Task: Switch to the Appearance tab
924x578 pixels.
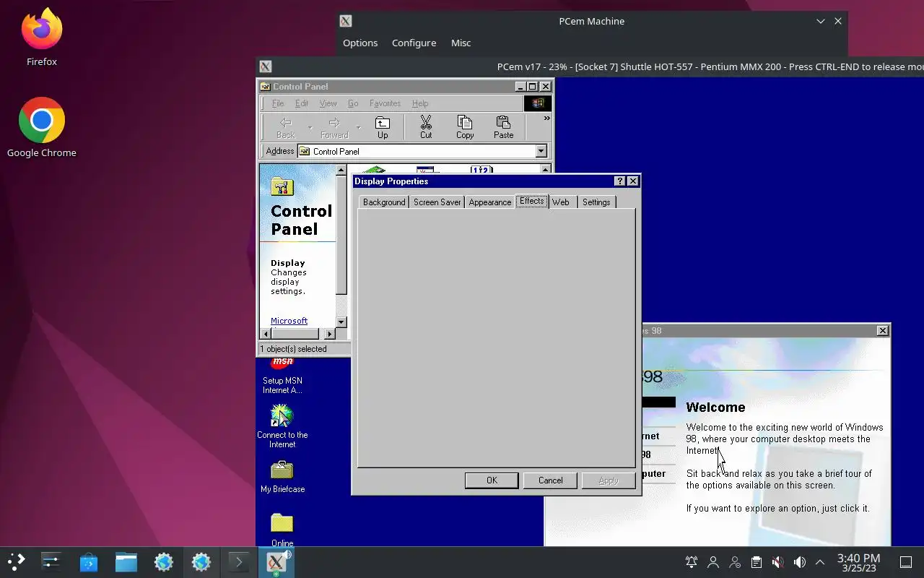Action: (489, 202)
